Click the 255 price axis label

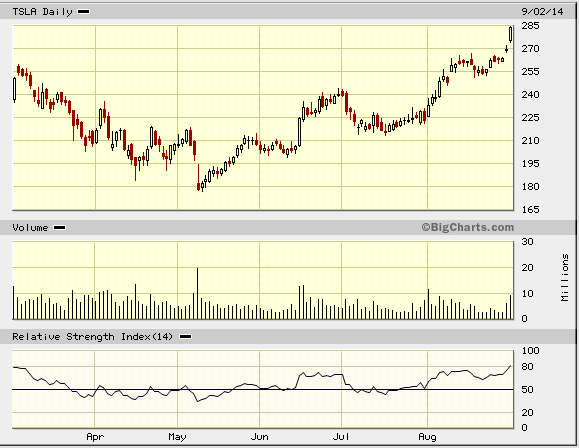(530, 71)
